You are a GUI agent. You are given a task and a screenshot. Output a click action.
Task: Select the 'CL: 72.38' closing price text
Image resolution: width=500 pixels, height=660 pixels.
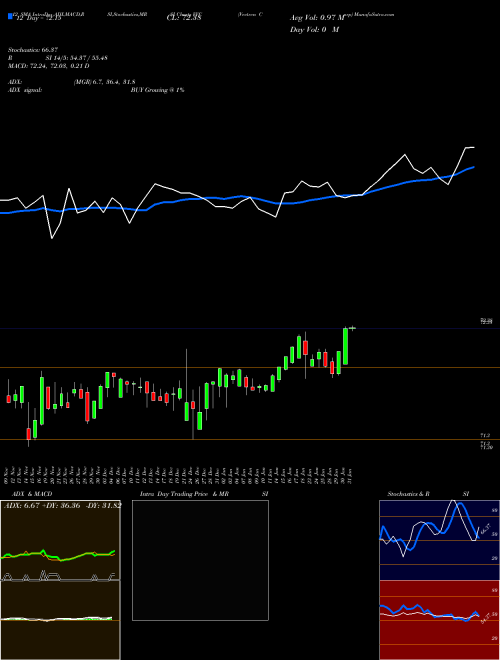(x=184, y=18)
